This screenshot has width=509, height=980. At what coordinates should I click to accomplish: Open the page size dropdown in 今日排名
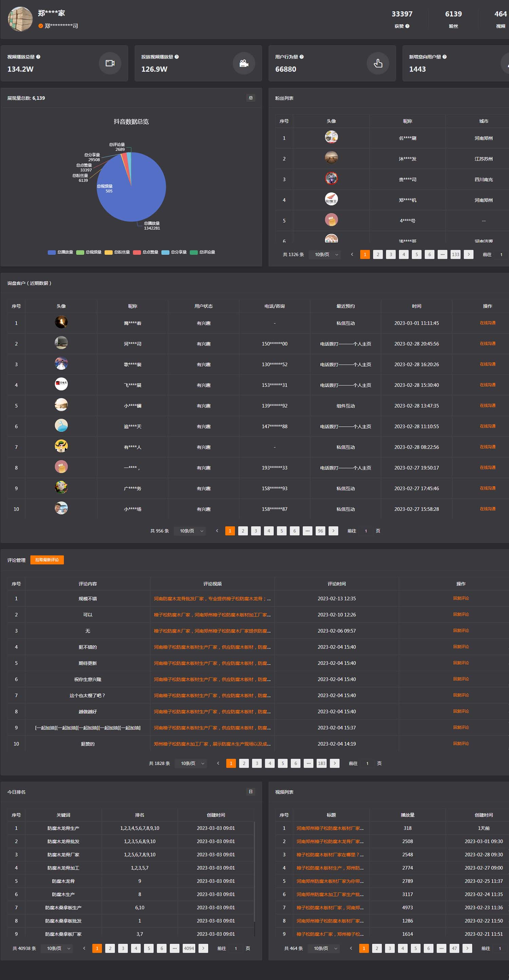click(58, 948)
